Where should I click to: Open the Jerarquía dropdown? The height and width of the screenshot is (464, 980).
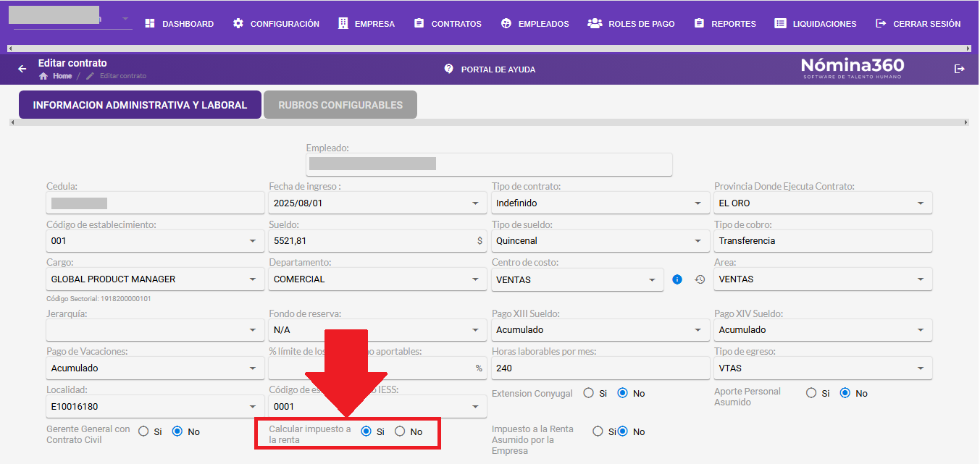click(x=155, y=330)
